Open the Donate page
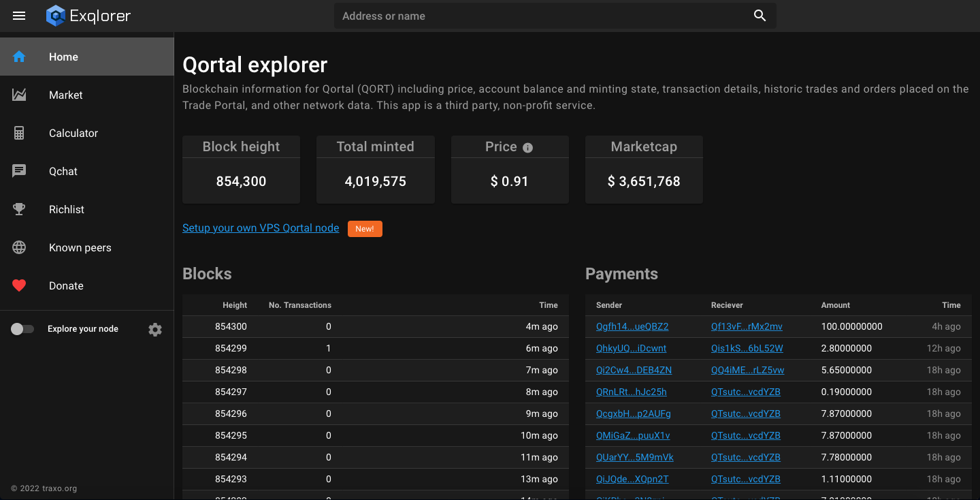980x500 pixels. coord(87,285)
